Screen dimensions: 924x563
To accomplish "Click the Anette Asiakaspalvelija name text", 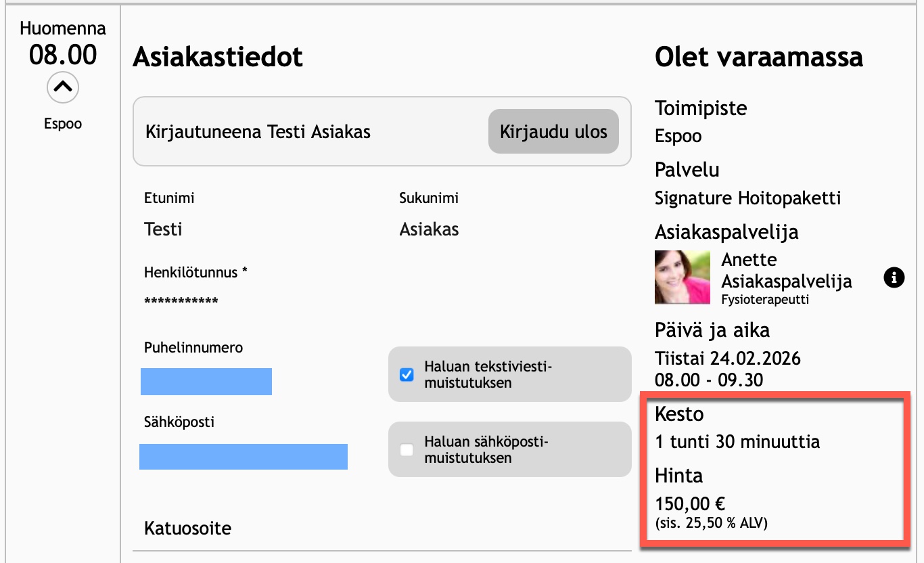I will tap(786, 270).
